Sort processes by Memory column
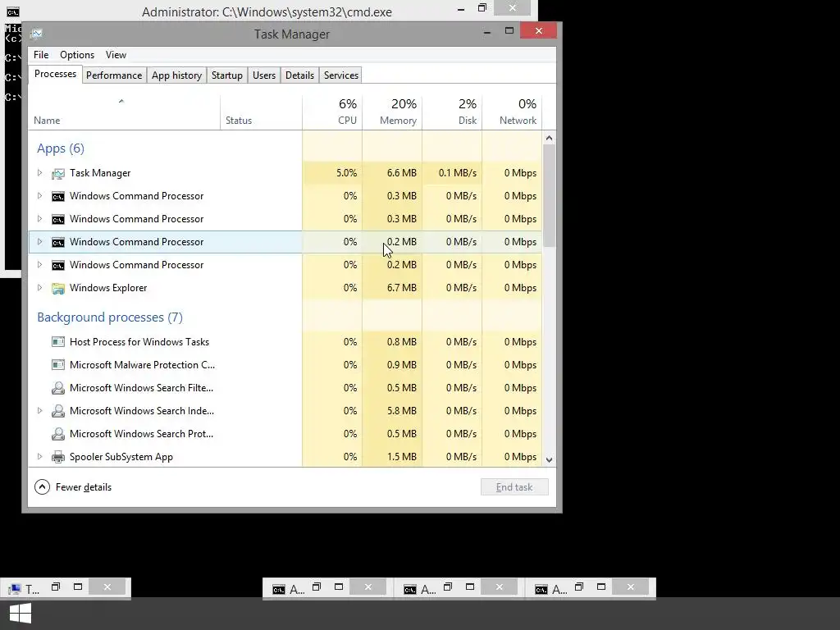This screenshot has width=840, height=630. 392,112
